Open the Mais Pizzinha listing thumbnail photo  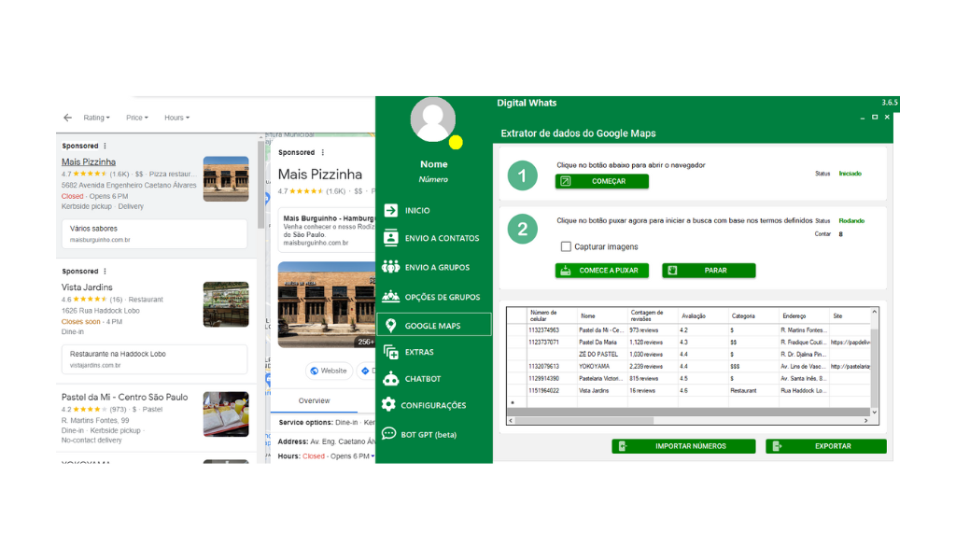click(226, 179)
